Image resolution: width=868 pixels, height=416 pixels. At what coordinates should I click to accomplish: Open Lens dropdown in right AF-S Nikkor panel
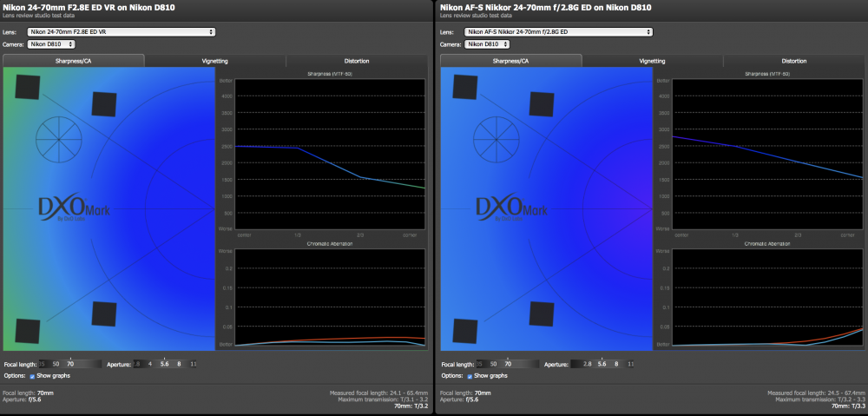tap(558, 32)
